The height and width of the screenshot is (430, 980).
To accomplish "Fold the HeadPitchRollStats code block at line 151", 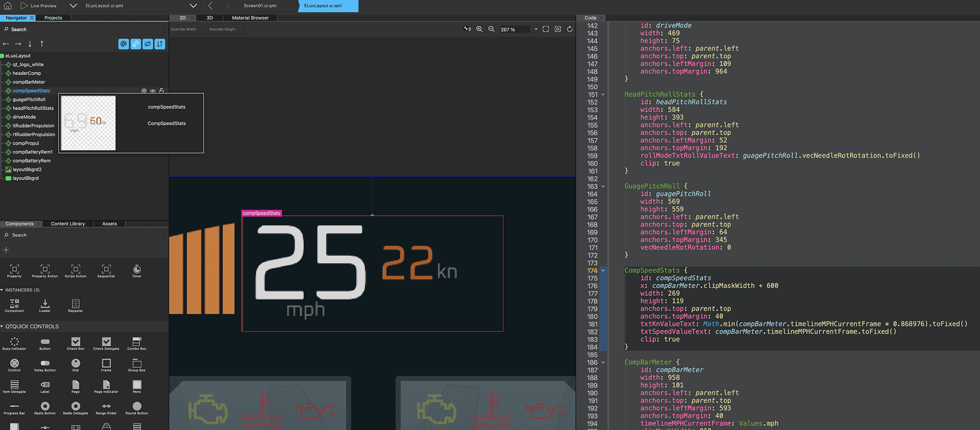I will pyautogui.click(x=603, y=95).
